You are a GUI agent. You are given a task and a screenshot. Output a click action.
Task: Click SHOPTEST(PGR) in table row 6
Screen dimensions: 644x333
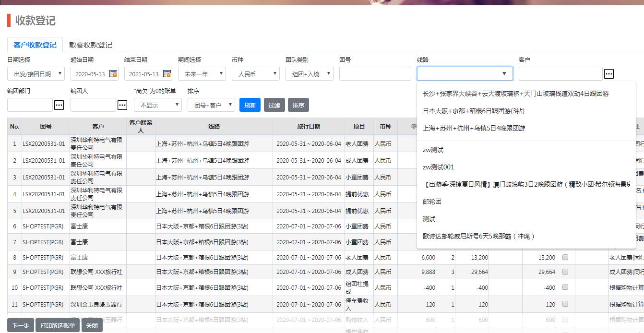click(43, 226)
